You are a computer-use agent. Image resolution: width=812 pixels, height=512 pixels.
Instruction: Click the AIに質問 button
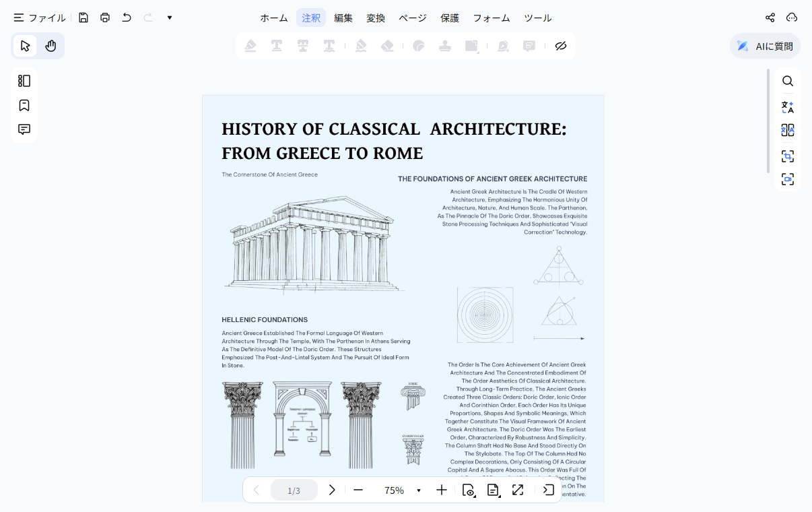[765, 46]
